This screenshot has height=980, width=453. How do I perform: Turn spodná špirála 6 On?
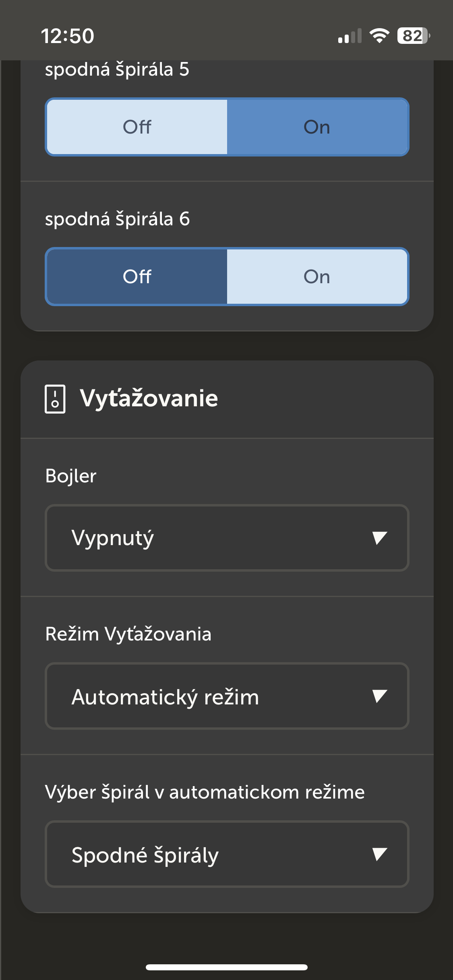[x=317, y=276]
